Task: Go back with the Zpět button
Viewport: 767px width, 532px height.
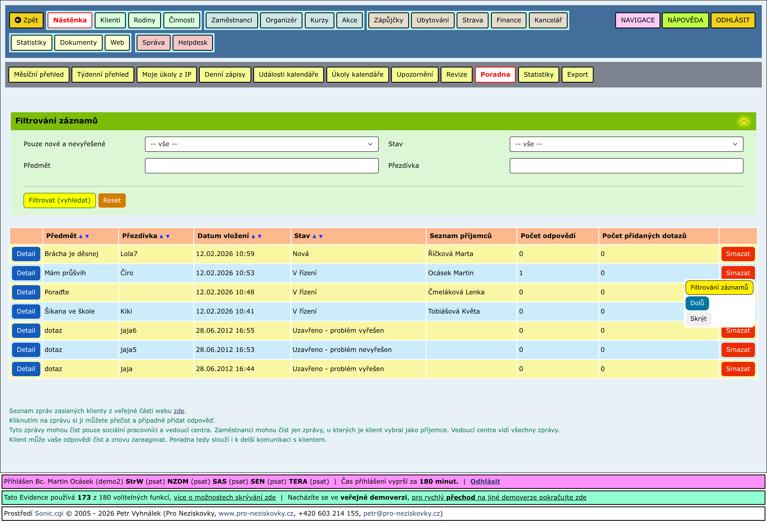Action: pos(27,20)
